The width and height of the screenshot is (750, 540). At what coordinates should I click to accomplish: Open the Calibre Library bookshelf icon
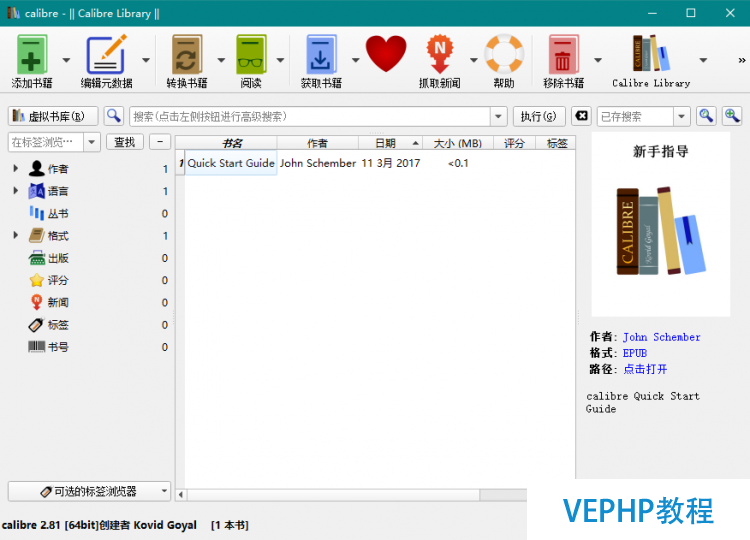(x=651, y=53)
